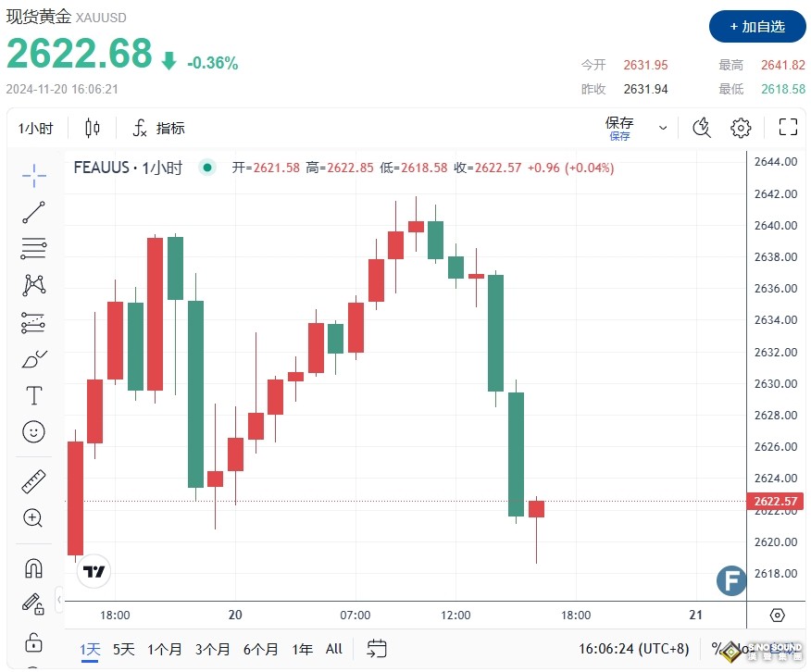Open the chart settings gear
This screenshot has height=672, width=811.
741,128
